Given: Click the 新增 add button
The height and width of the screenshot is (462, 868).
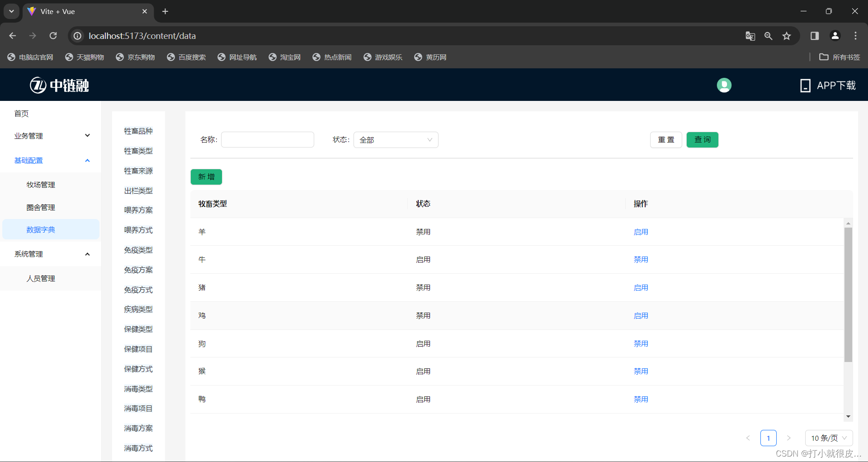Looking at the screenshot, I should 206,176.
